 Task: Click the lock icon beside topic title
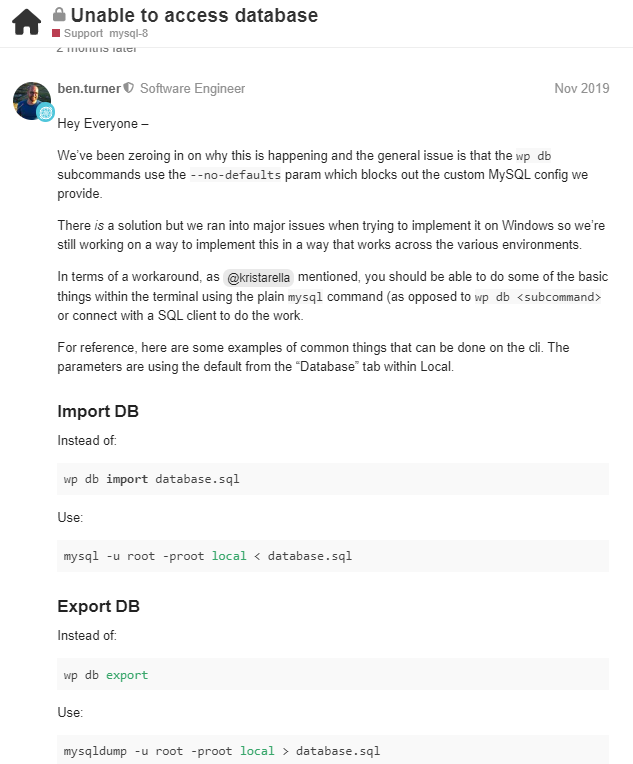pos(59,15)
